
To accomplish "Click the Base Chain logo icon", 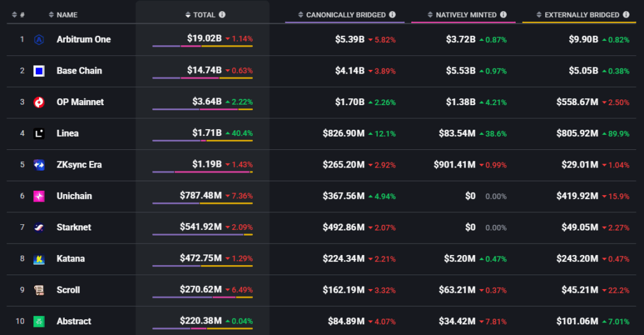I will coord(39,71).
